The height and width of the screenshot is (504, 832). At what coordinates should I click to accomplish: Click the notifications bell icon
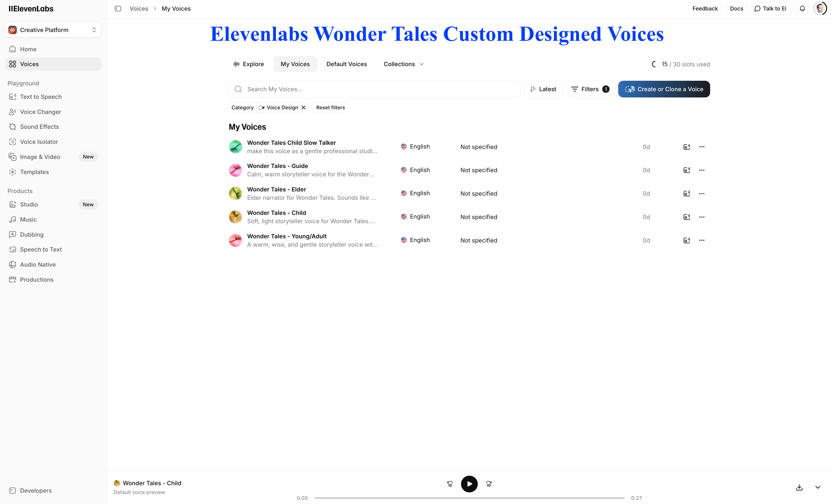coord(802,8)
